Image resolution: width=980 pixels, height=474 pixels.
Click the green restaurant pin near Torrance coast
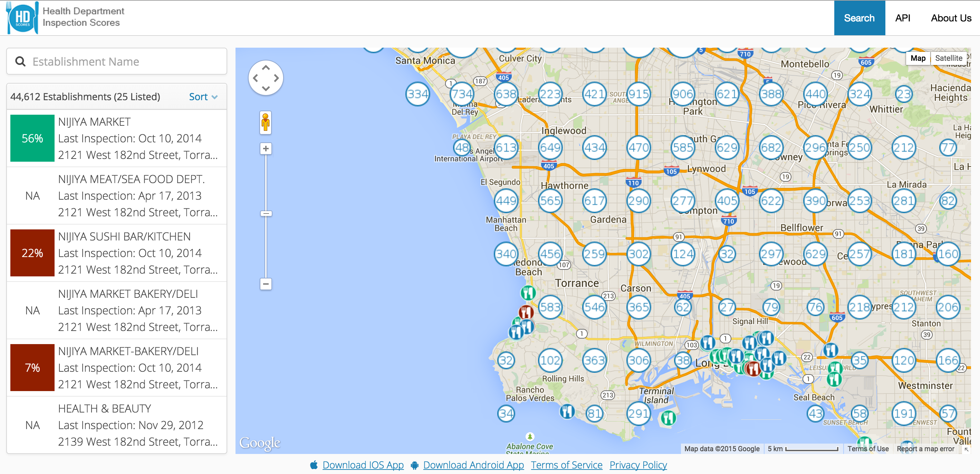click(x=528, y=293)
